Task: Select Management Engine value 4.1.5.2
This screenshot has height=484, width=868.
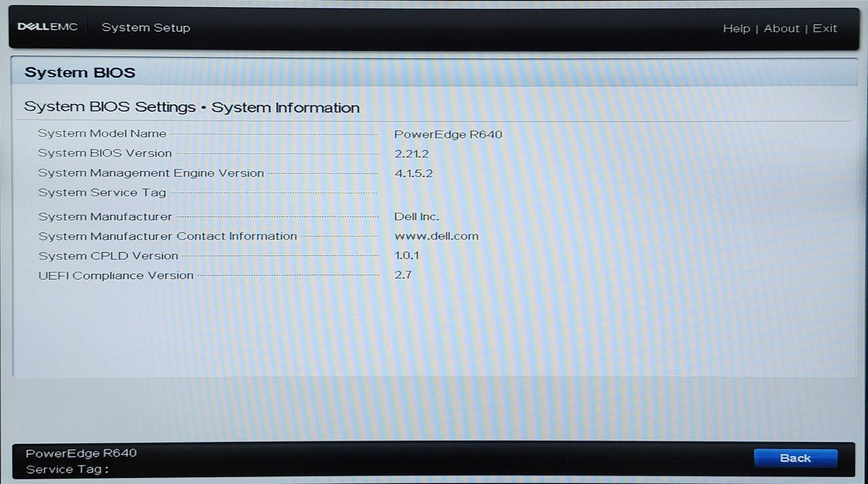Action: click(413, 173)
